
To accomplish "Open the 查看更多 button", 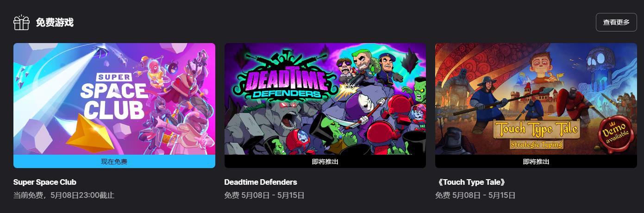I will pos(616,22).
